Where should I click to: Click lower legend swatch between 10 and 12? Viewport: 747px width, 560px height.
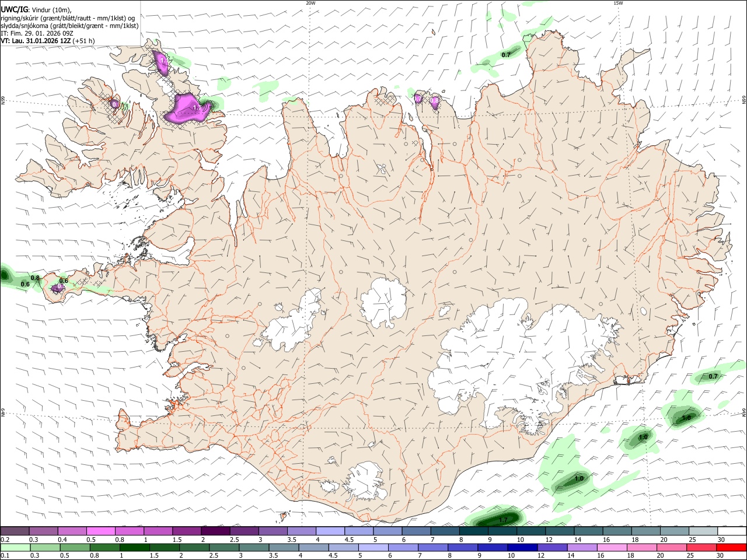tap(521, 547)
